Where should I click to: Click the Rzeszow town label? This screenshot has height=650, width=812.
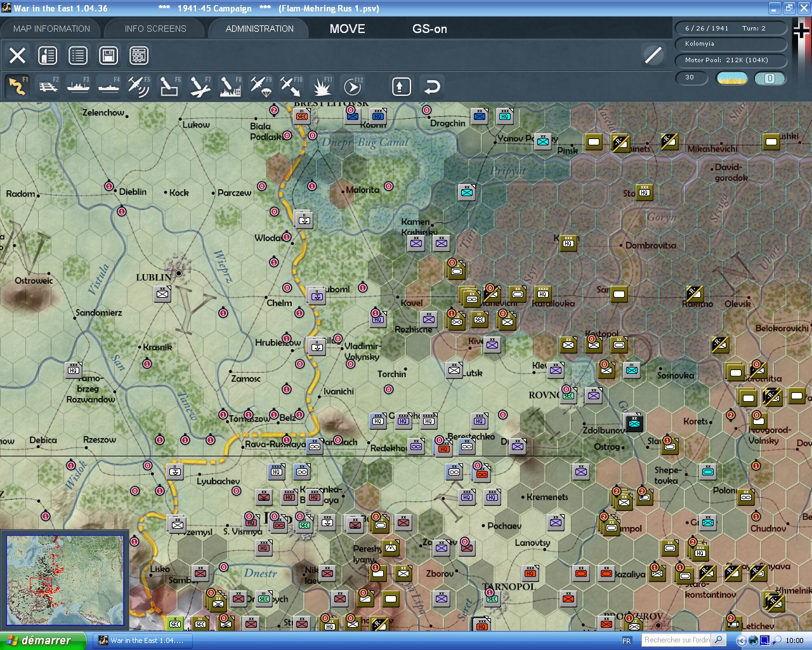coord(100,440)
